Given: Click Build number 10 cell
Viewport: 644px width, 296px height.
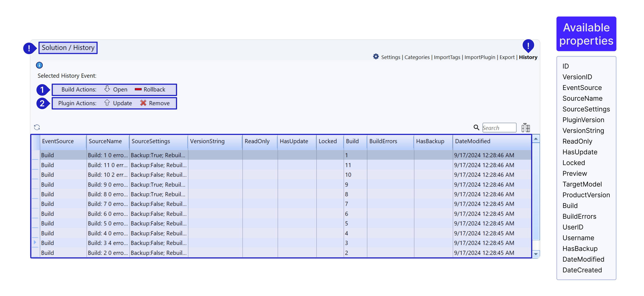Looking at the screenshot, I should pyautogui.click(x=355, y=175).
